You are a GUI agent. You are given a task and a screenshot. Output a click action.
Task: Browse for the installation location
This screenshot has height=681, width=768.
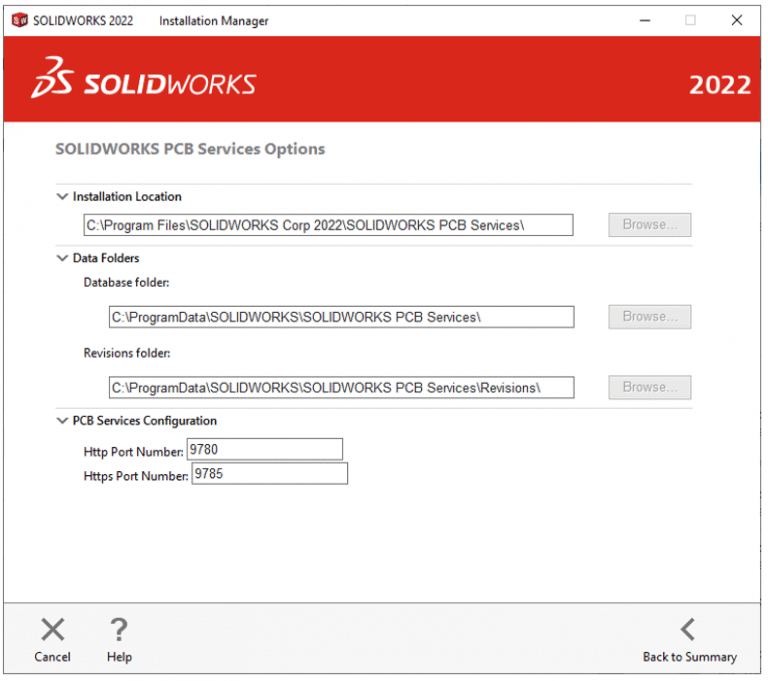(650, 225)
